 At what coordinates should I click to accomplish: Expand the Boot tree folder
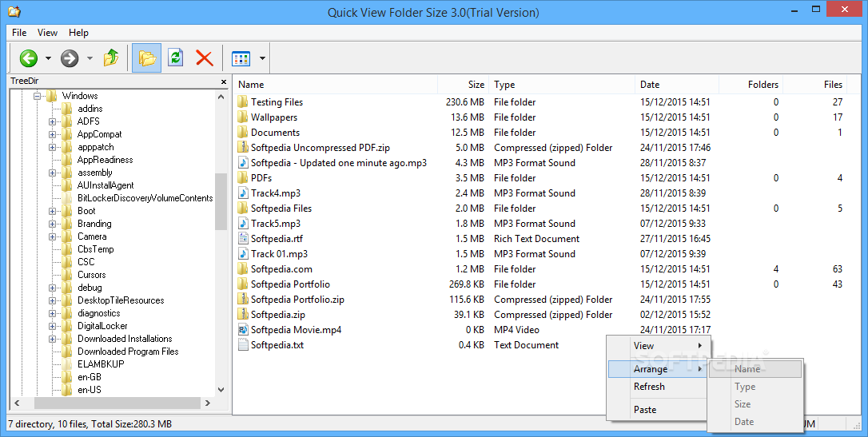(53, 211)
